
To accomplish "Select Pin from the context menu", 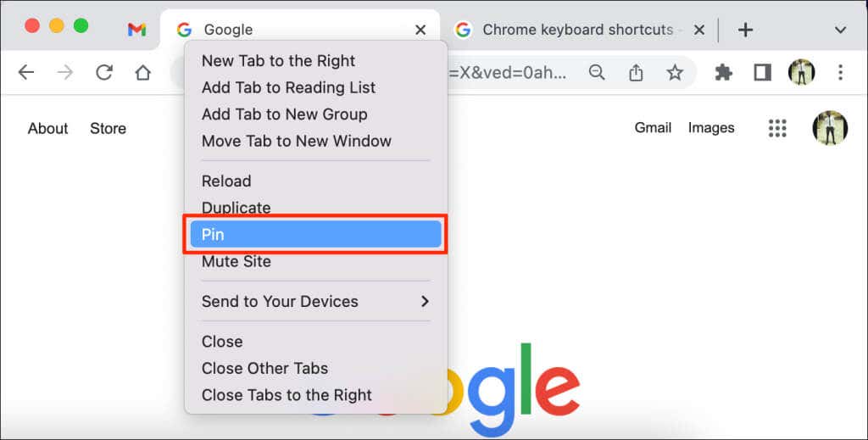I will click(x=315, y=234).
